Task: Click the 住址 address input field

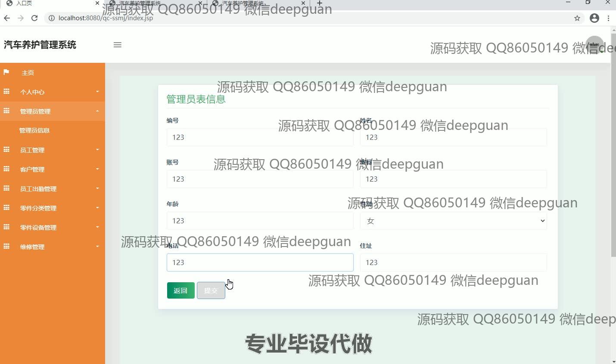Action: point(453,262)
